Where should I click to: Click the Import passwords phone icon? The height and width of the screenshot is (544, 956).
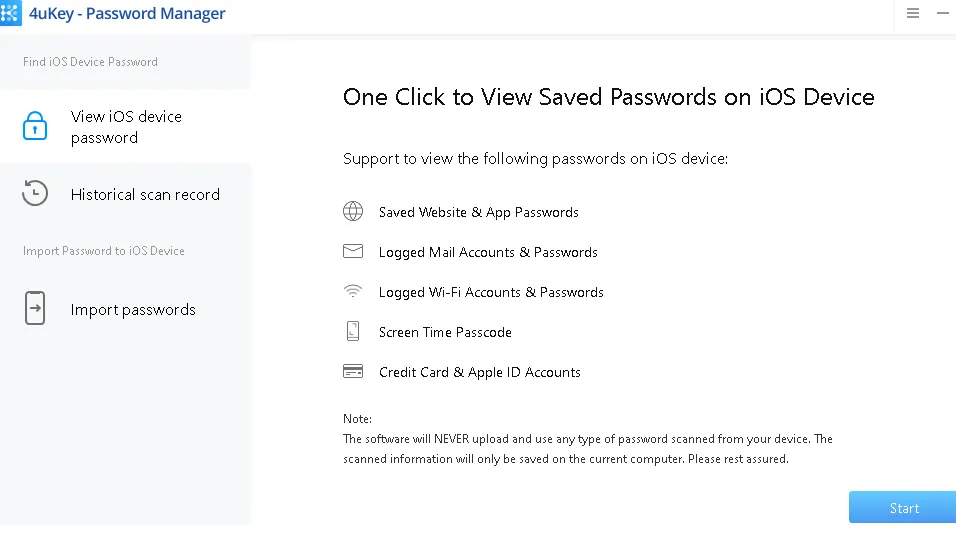click(35, 309)
